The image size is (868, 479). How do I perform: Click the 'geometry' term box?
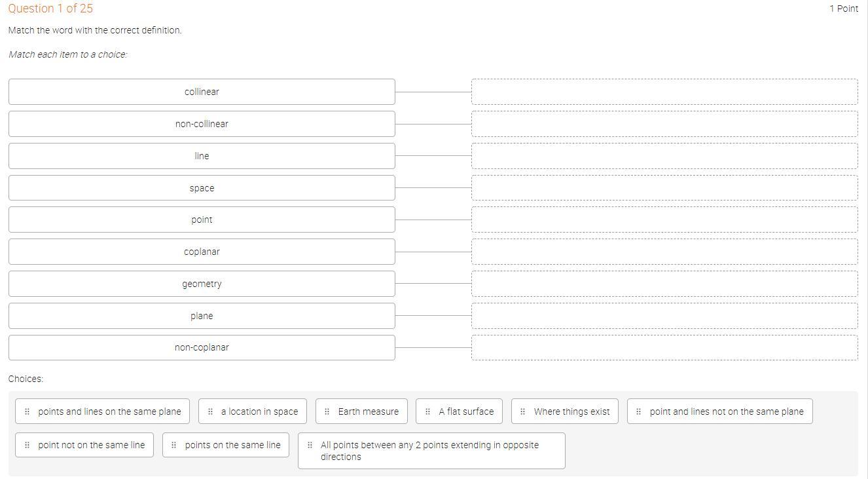[x=202, y=284]
